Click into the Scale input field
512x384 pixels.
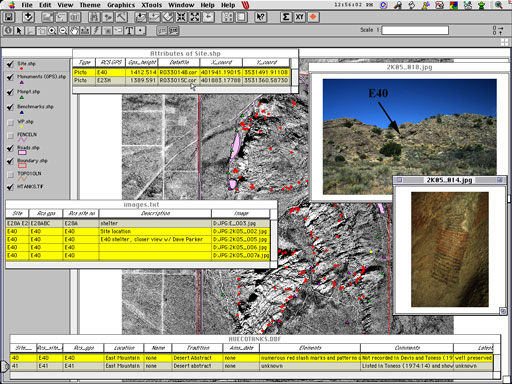click(415, 30)
